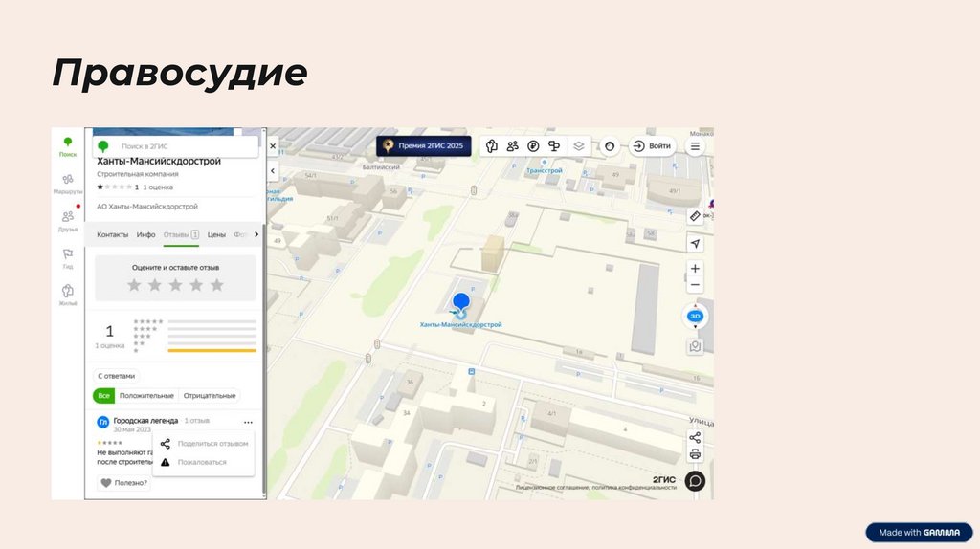Switch to the Цены tab

pyautogui.click(x=216, y=235)
